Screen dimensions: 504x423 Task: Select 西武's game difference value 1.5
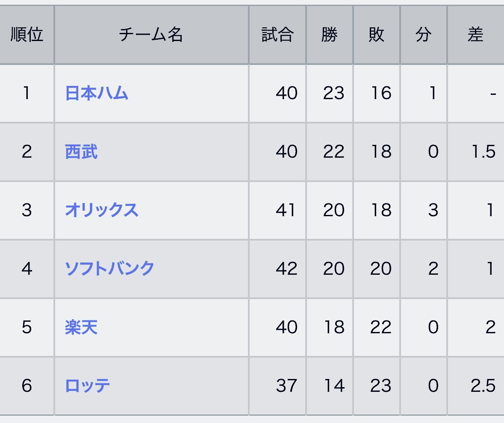483,152
